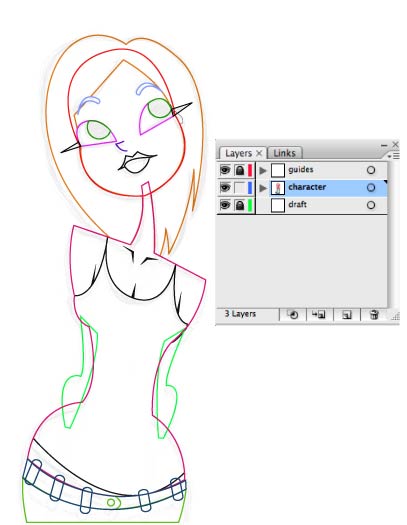Hide the draft layer with its eye icon
Screen dimensions: 407x525
[225, 205]
